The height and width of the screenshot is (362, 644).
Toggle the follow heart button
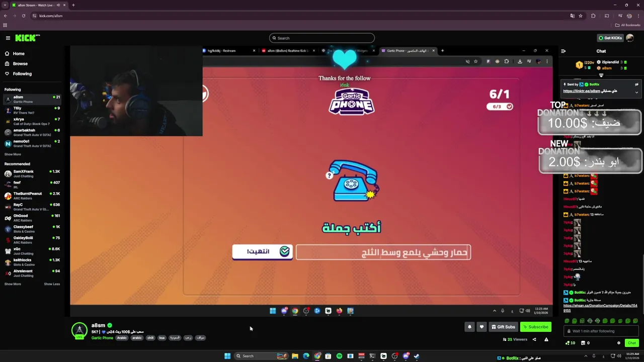[481, 327]
